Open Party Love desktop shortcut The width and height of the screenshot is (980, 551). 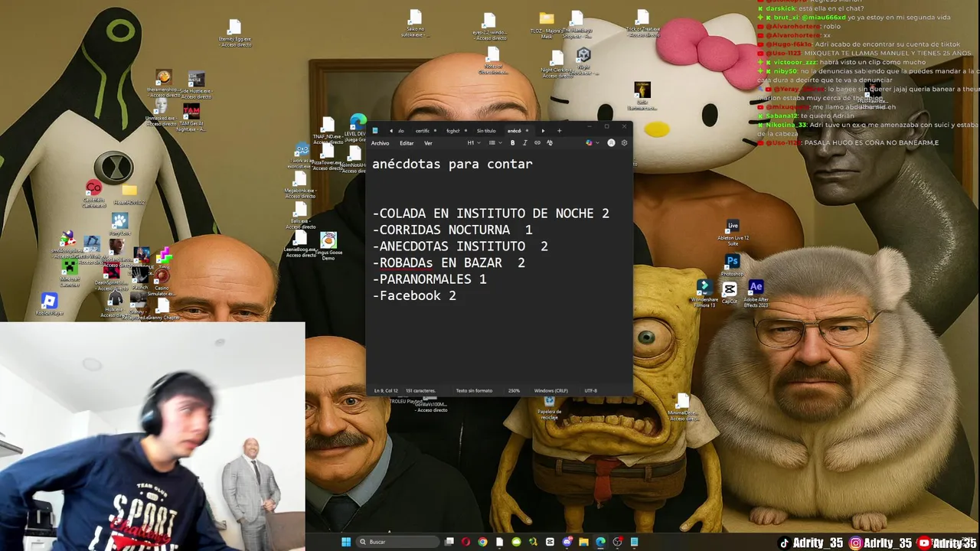(120, 225)
